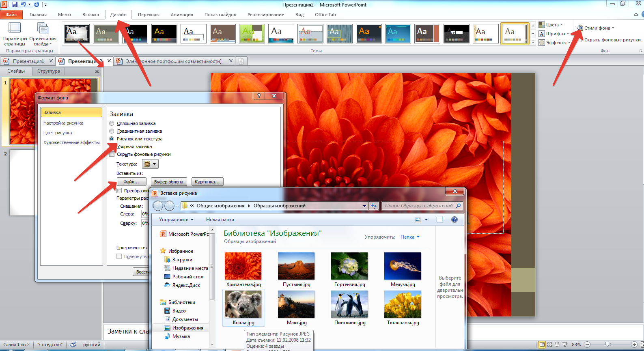The height and width of the screenshot is (351, 644).
Task: Open the customize quick access toolbar dropdown
Action: pos(45,5)
